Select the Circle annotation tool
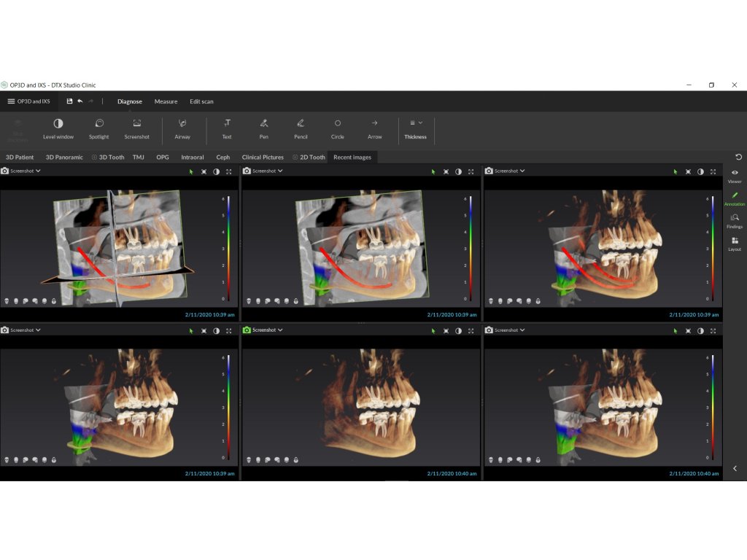Screen dimensions: 747x560 pos(337,128)
